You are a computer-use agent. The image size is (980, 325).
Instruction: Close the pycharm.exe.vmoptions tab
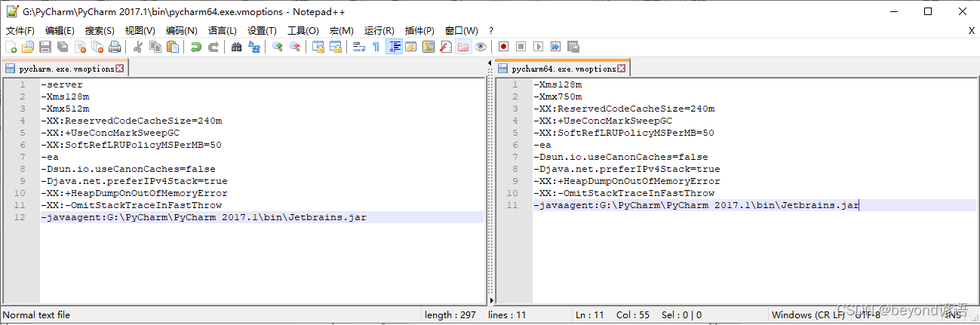(x=119, y=68)
